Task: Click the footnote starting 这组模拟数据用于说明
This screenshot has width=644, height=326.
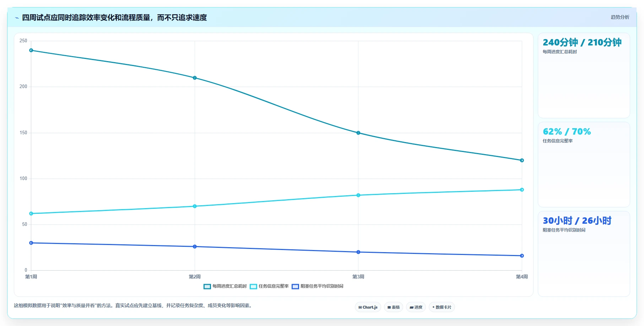Action: [x=133, y=305]
